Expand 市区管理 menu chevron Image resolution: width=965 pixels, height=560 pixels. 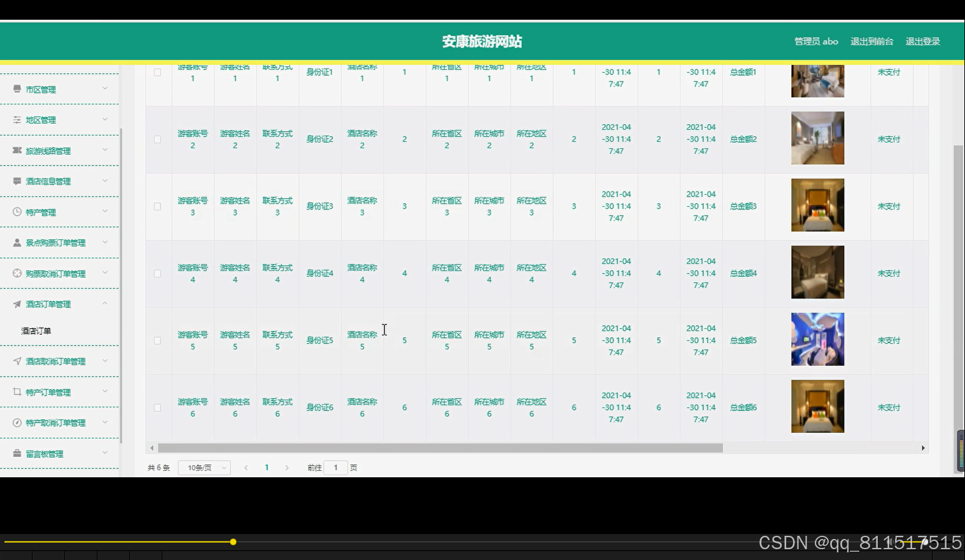105,88
